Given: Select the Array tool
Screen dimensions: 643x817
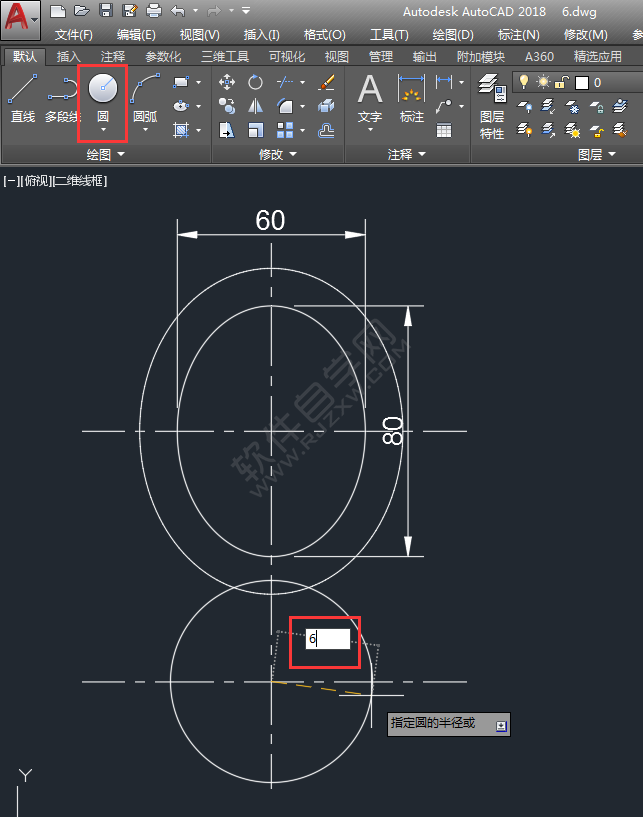Looking at the screenshot, I should pos(285,130).
